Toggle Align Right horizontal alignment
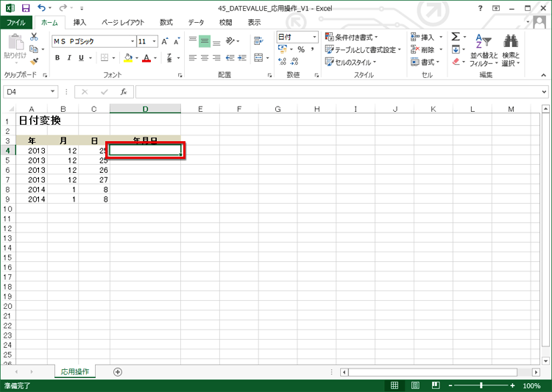The height and width of the screenshot is (392, 552). (216, 57)
